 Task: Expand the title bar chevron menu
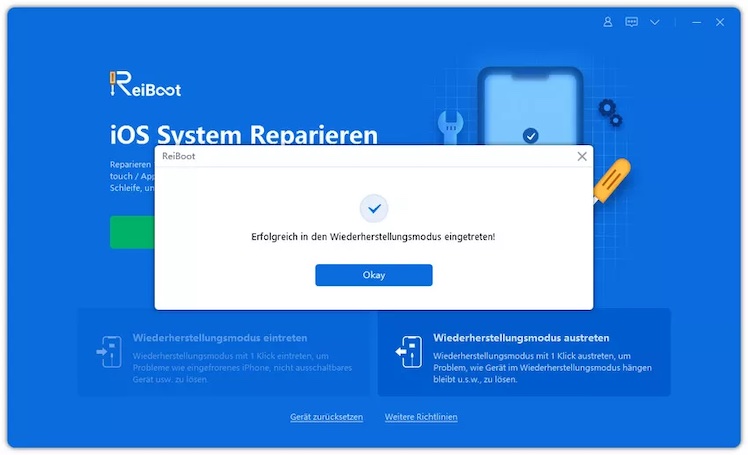click(x=655, y=22)
